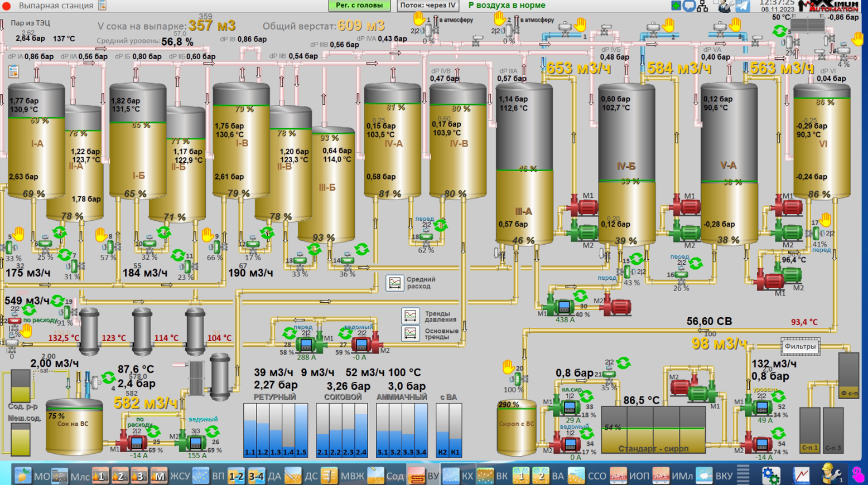Image resolution: width=868 pixels, height=485 pixels.
Task: Click the по расходу mode label near valve 19
Action: 40,320
